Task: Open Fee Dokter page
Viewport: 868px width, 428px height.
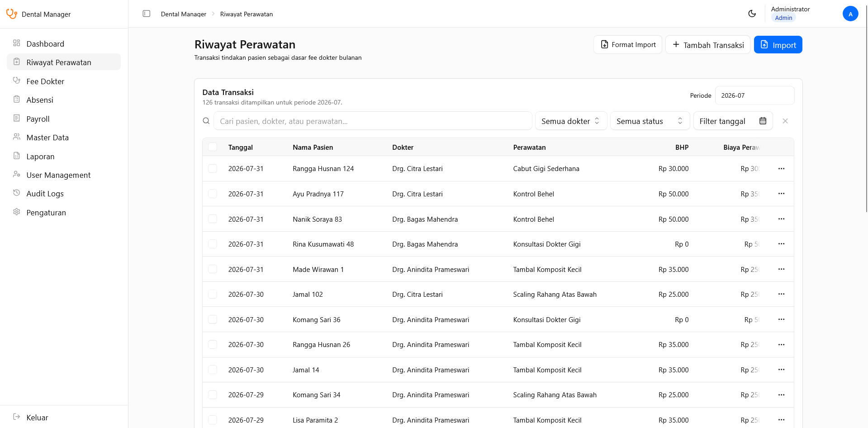Action: (x=64, y=81)
